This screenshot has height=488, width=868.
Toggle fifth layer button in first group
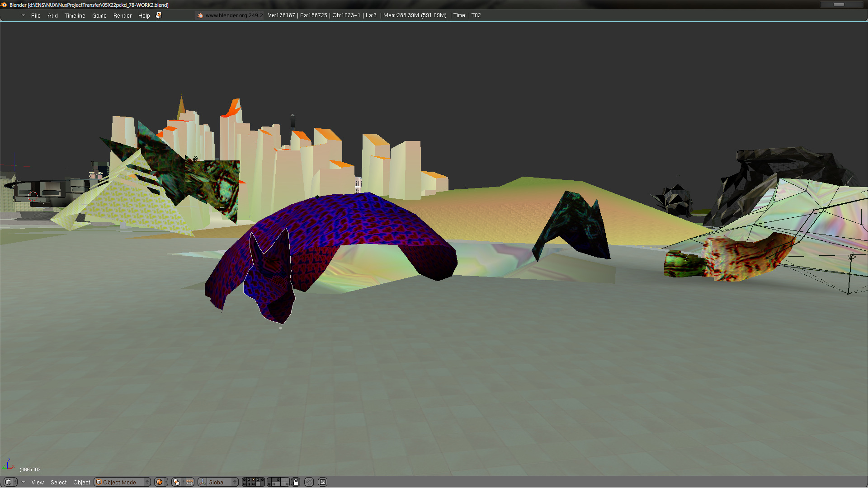pos(262,480)
